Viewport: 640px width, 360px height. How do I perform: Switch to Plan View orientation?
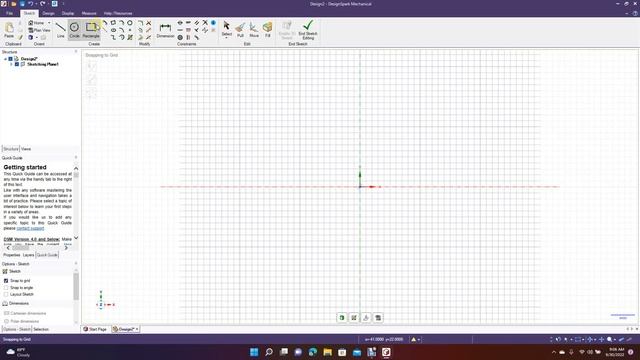click(40, 30)
